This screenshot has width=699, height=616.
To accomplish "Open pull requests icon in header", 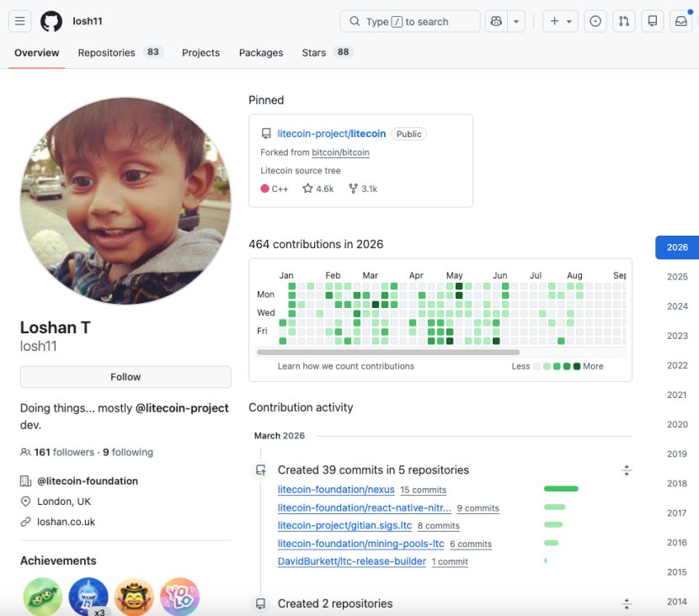I will (x=624, y=21).
